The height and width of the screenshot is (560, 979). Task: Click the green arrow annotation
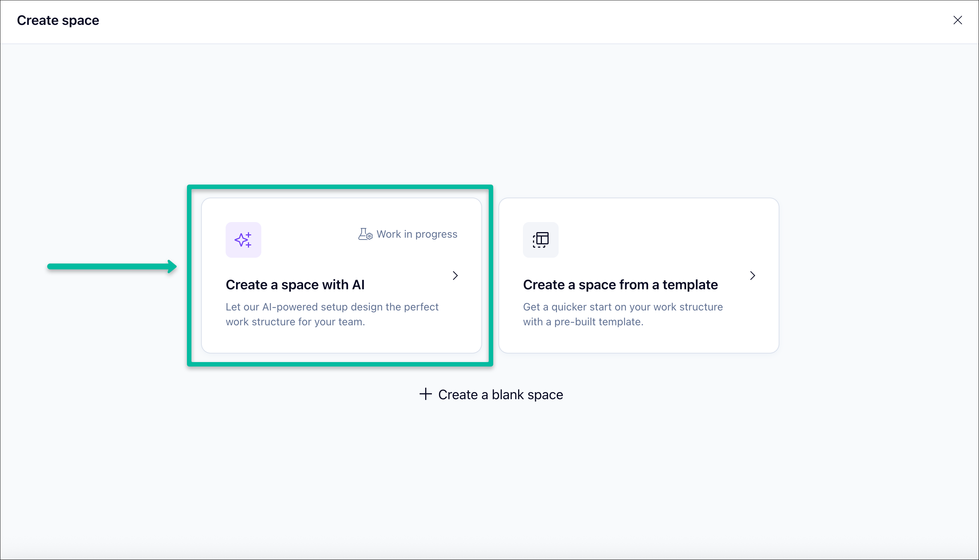(x=112, y=267)
